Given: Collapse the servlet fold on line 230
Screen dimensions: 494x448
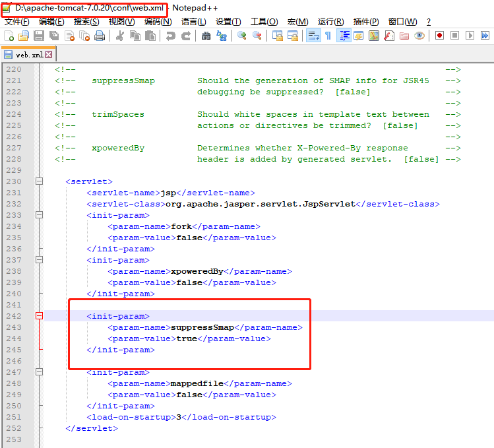Looking at the screenshot, I should [x=39, y=181].
